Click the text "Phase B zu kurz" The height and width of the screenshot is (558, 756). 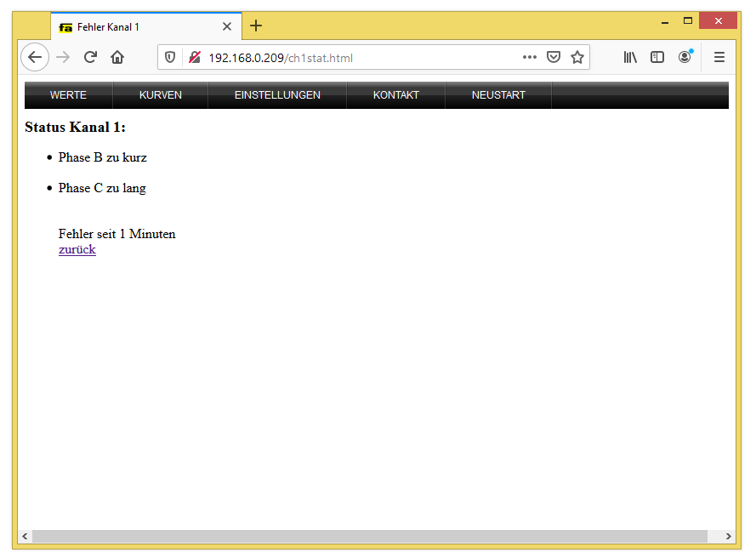click(103, 157)
